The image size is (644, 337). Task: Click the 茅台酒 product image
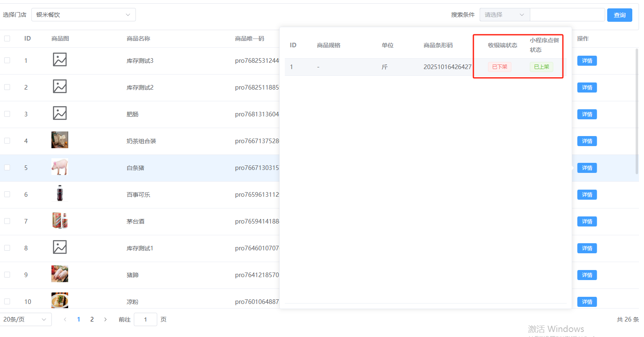(60, 221)
